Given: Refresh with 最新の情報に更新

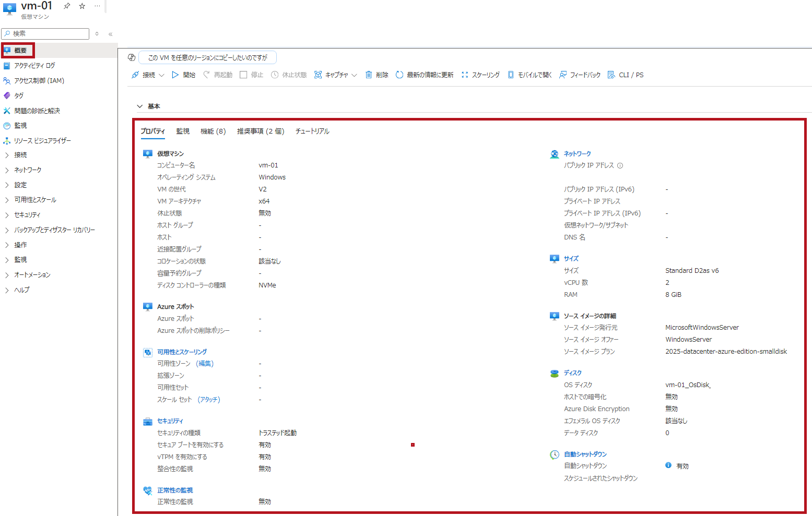Looking at the screenshot, I should tap(425, 75).
